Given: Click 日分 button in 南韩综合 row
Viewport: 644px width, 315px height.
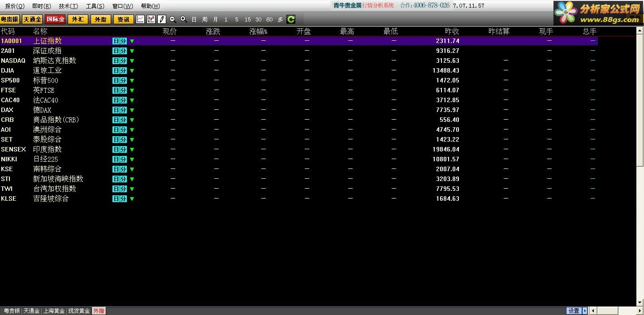Looking at the screenshot, I should 120,169.
